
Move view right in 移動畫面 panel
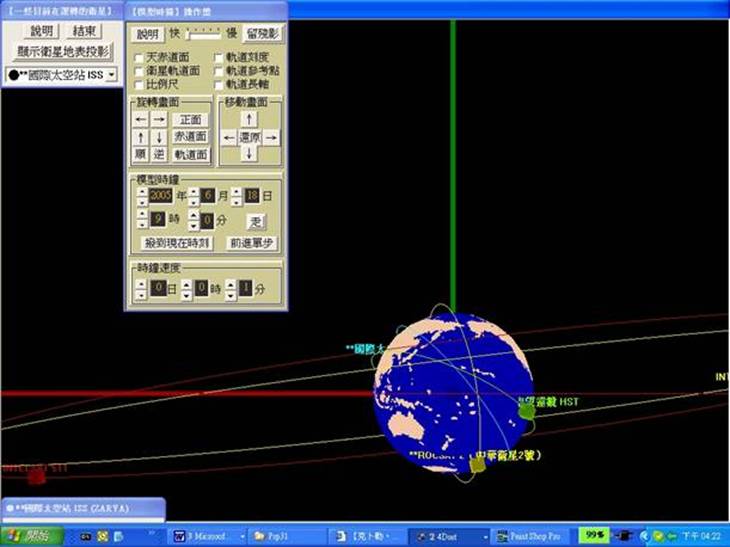click(x=271, y=137)
